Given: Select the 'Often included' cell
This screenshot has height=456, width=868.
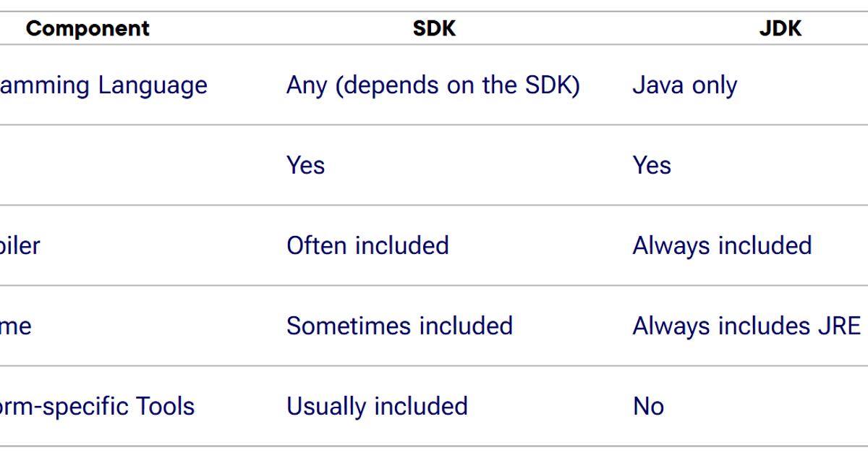Looking at the screenshot, I should point(367,245).
